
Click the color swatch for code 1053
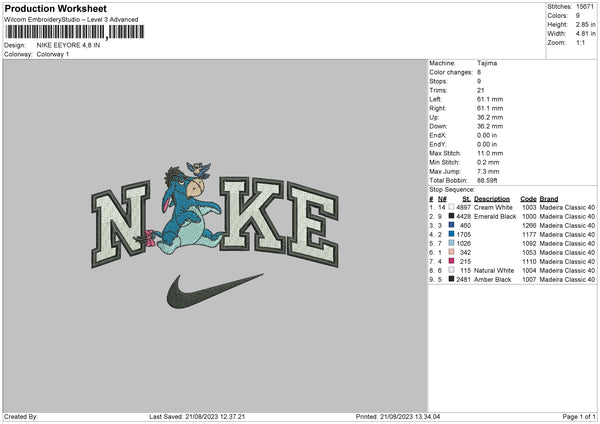coord(452,252)
